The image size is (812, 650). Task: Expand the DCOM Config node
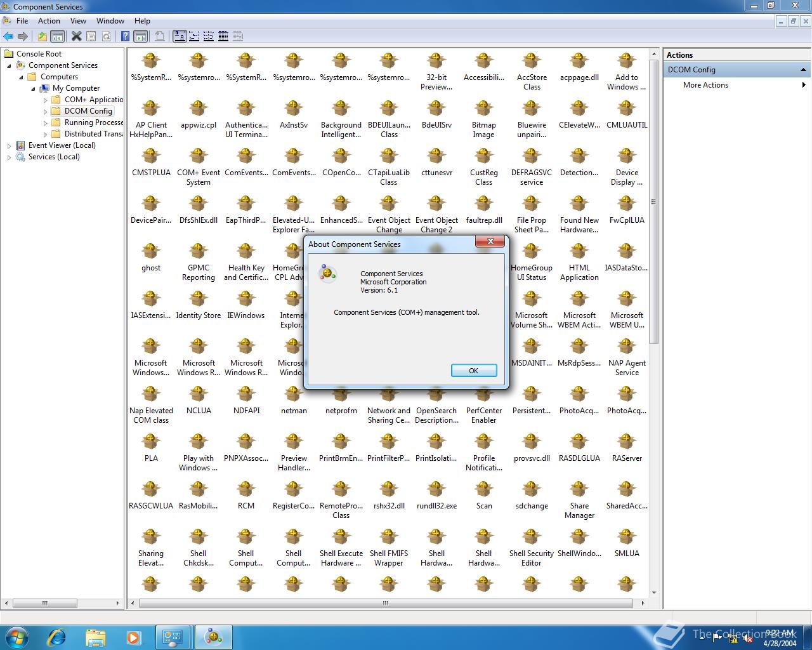[45, 111]
